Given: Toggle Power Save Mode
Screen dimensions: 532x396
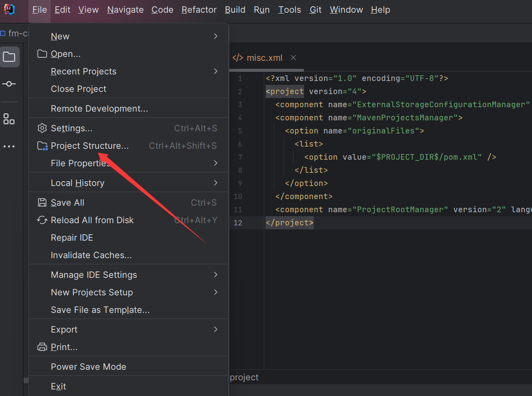Looking at the screenshot, I should coord(129,367).
